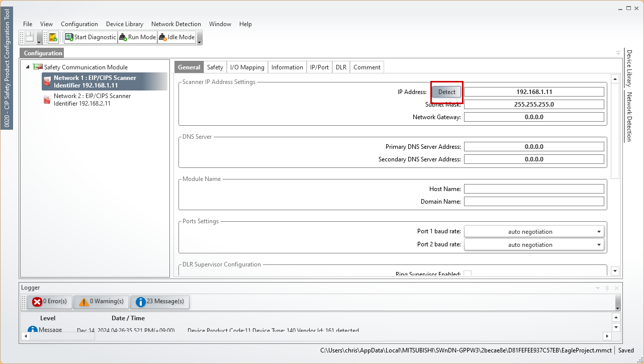Toggle the 0 Warning(s) logger filter
The height and width of the screenshot is (364, 644).
[101, 302]
